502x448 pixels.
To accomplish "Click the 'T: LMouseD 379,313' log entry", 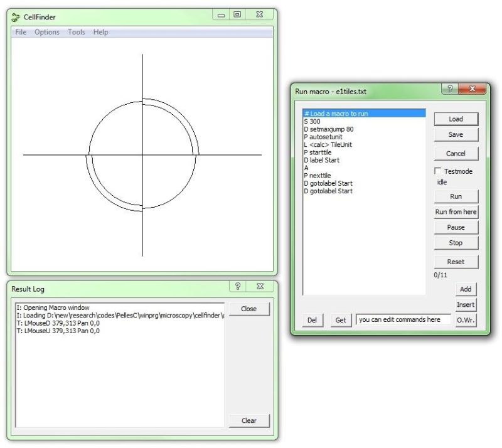I will coord(120,323).
